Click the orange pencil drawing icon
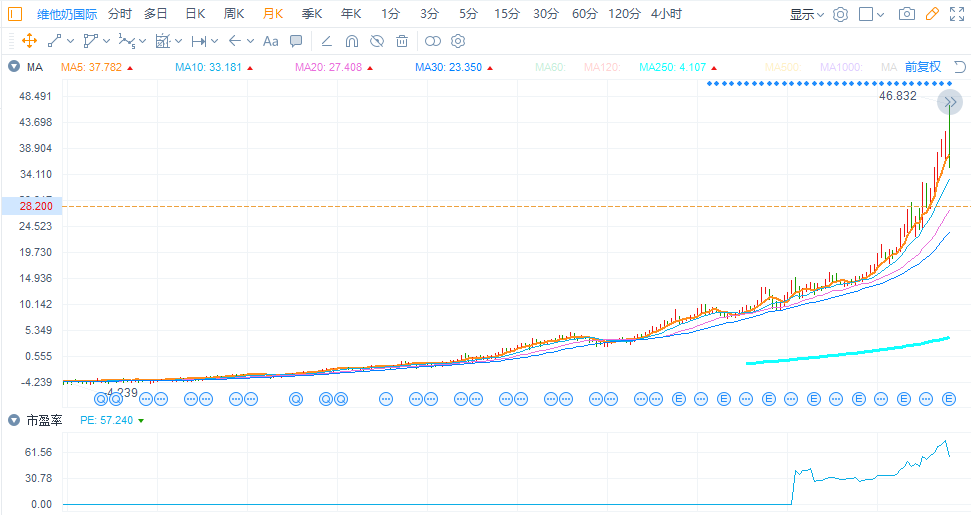Viewport: 971px width, 515px height. [932, 14]
